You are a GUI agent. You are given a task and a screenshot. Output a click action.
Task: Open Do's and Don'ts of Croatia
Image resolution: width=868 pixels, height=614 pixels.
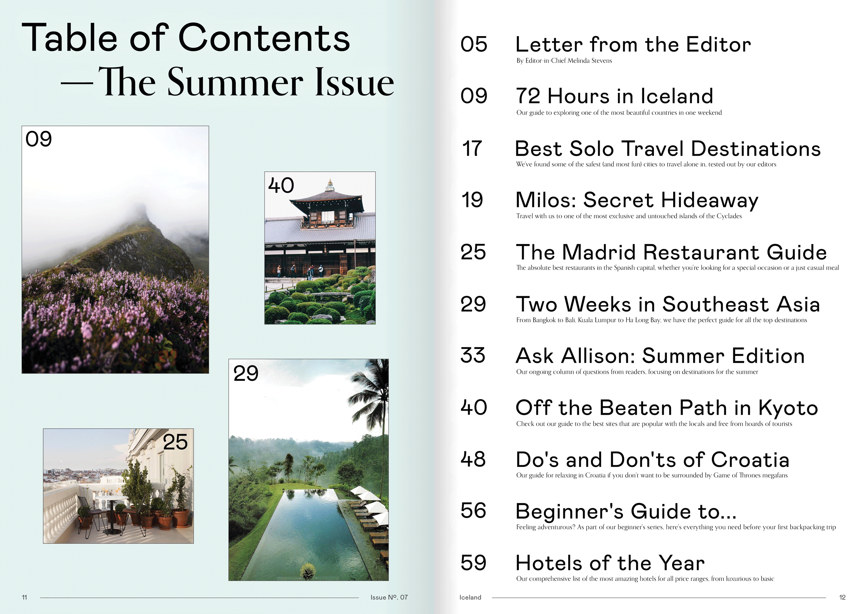point(652,460)
